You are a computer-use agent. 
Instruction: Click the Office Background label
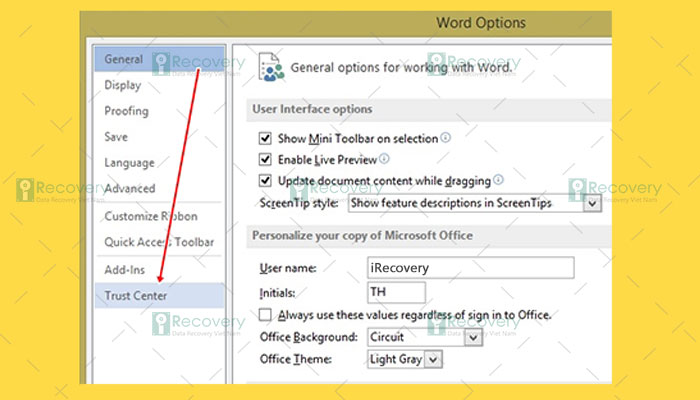(x=308, y=337)
